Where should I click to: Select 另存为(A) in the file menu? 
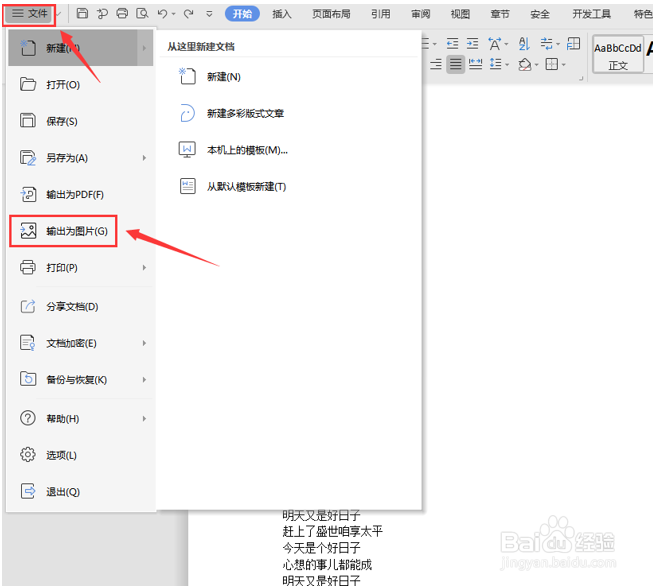click(x=81, y=158)
